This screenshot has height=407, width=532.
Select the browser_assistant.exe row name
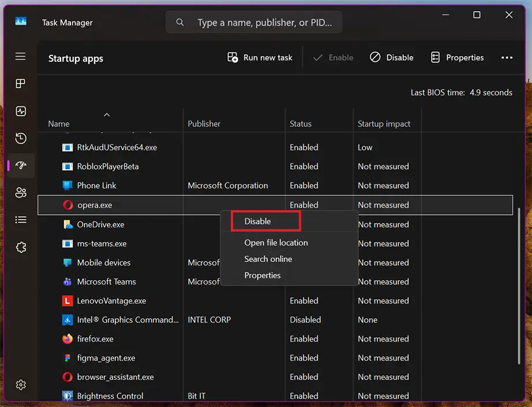(x=115, y=377)
